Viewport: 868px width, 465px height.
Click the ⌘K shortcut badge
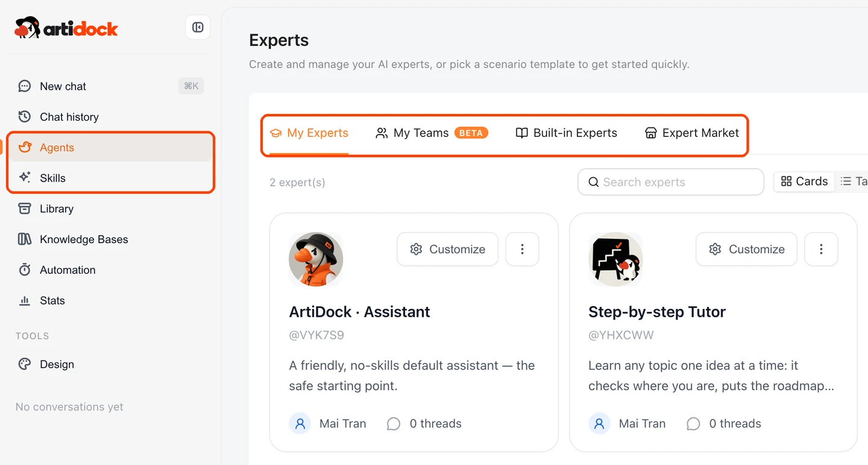[x=191, y=86]
